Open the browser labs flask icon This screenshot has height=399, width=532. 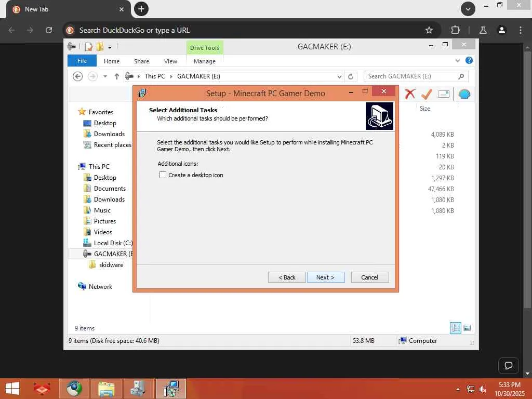tap(483, 30)
